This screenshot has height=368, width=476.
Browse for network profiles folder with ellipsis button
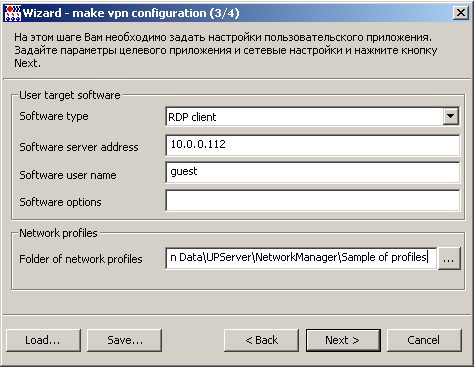pos(449,258)
